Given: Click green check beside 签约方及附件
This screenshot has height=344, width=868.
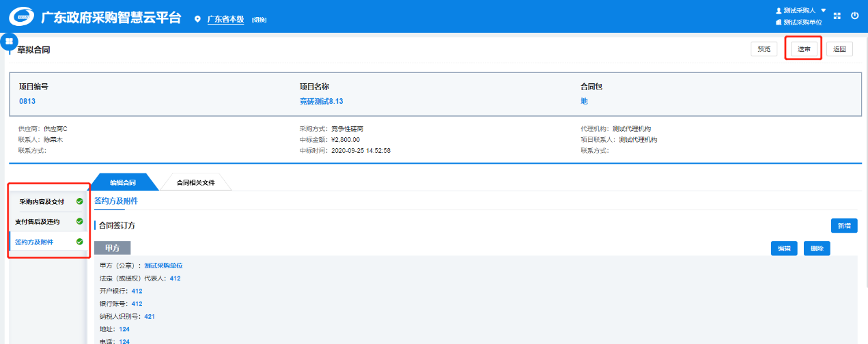Looking at the screenshot, I should tap(80, 242).
